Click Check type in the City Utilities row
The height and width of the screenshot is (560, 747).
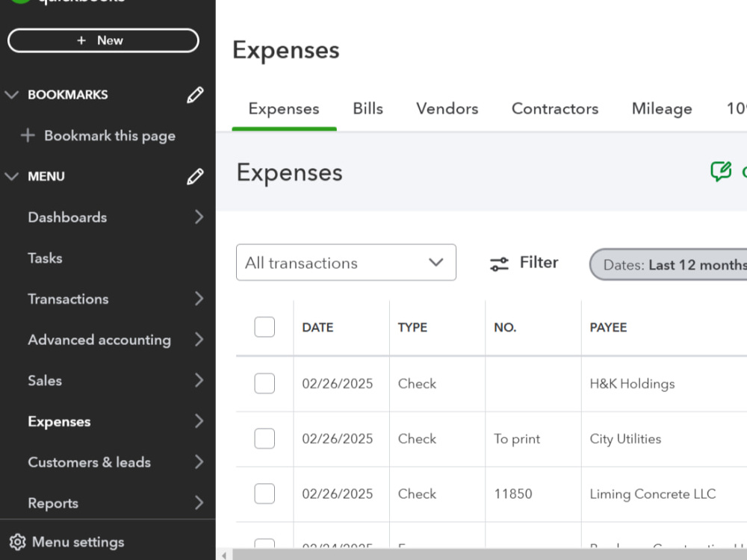tap(417, 438)
